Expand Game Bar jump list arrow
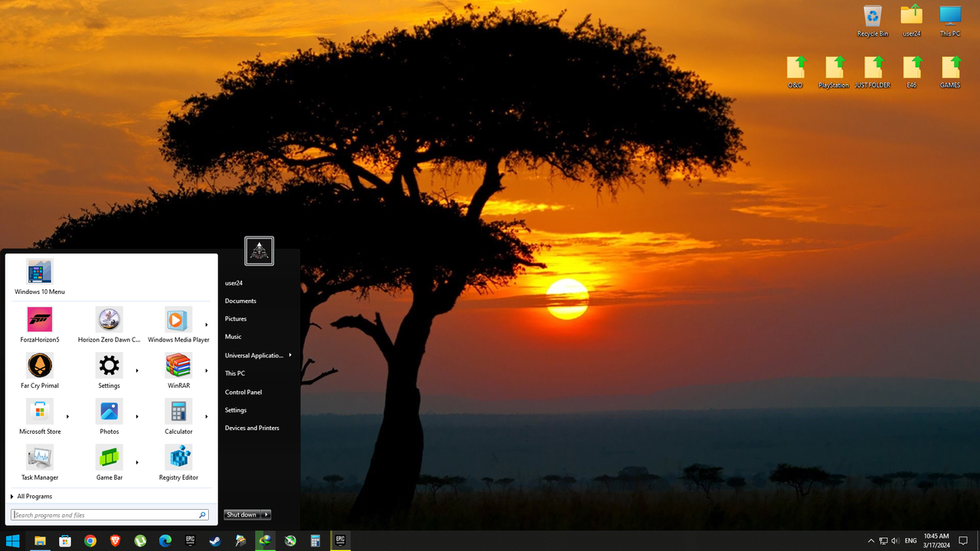Viewport: 980px width, 551px height. 137,462
